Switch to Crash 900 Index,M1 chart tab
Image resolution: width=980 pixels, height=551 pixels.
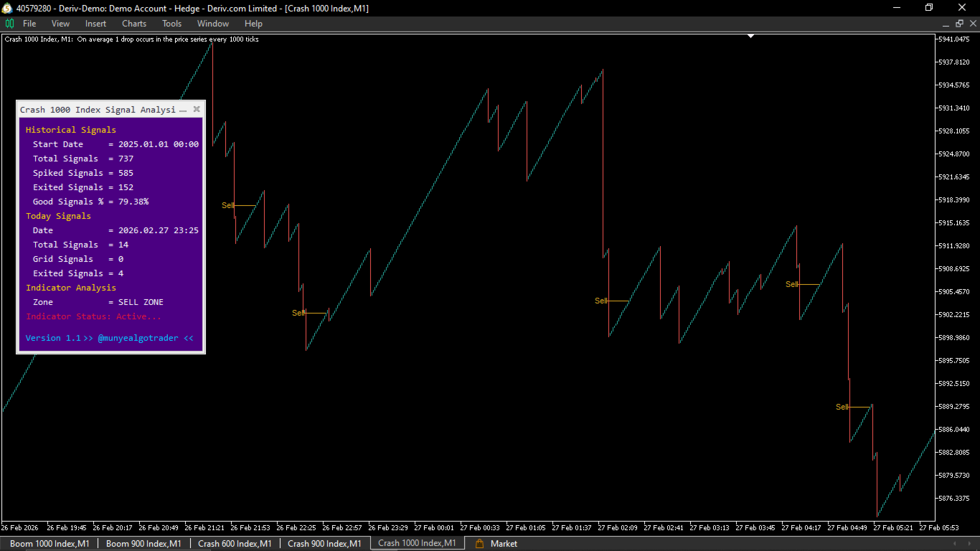pyautogui.click(x=324, y=544)
